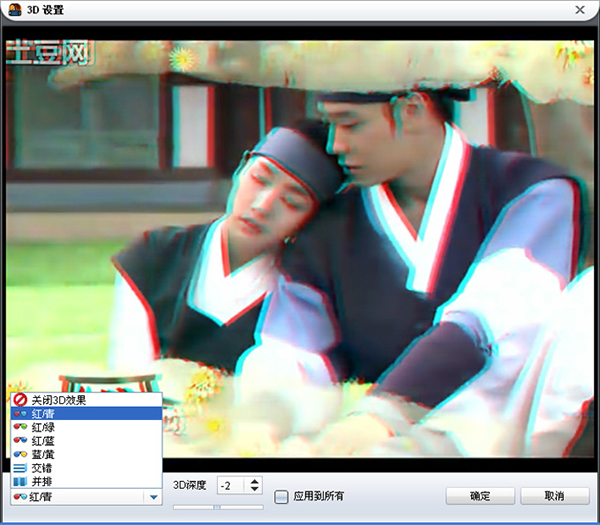
Task: Increase the 3D深度 value with up arrow
Action: (x=254, y=481)
